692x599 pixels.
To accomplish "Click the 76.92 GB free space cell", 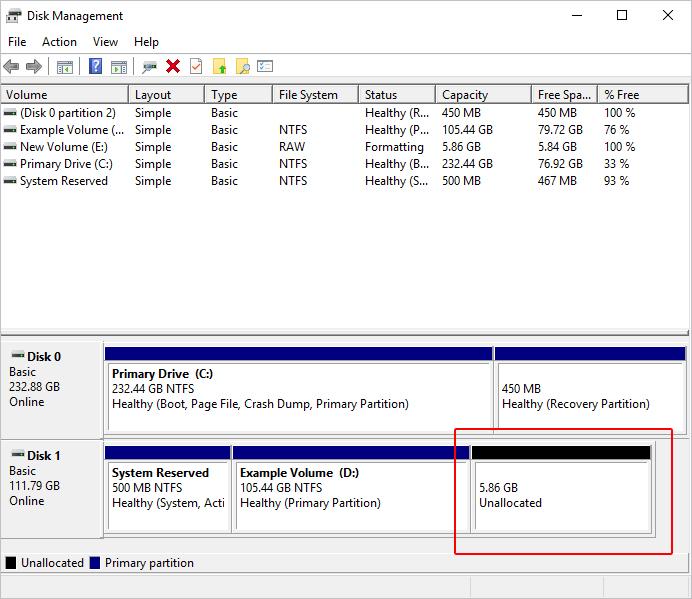I will [560, 164].
